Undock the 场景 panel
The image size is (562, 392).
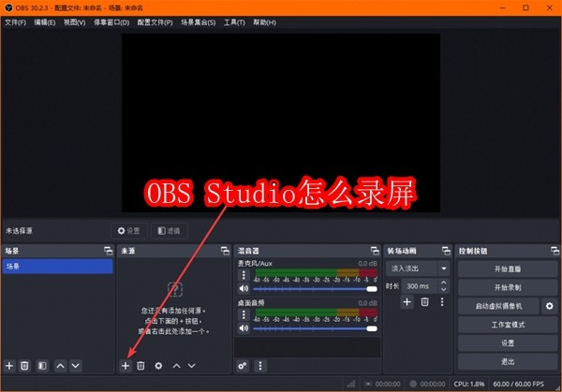point(108,251)
